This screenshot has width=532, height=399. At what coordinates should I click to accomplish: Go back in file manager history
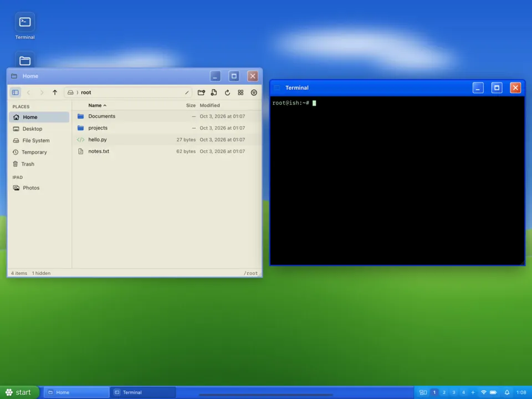28,93
